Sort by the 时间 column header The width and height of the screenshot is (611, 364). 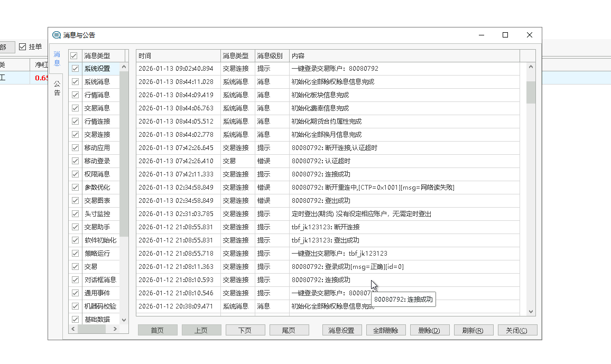pyautogui.click(x=178, y=55)
